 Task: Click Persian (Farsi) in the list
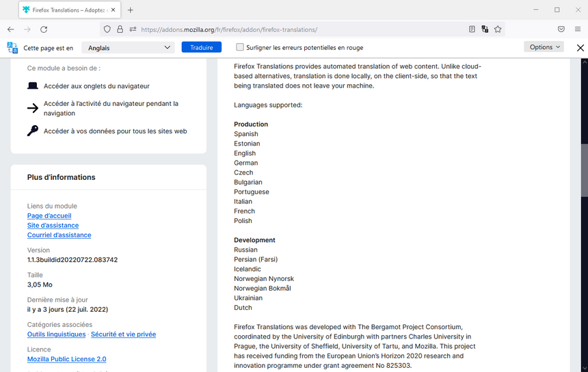(x=256, y=259)
